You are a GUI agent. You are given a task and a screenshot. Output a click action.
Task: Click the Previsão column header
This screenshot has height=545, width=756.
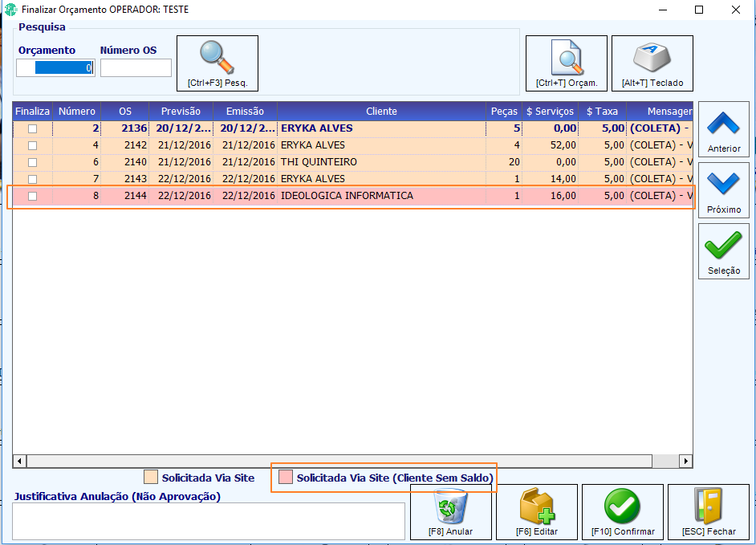[x=181, y=112]
